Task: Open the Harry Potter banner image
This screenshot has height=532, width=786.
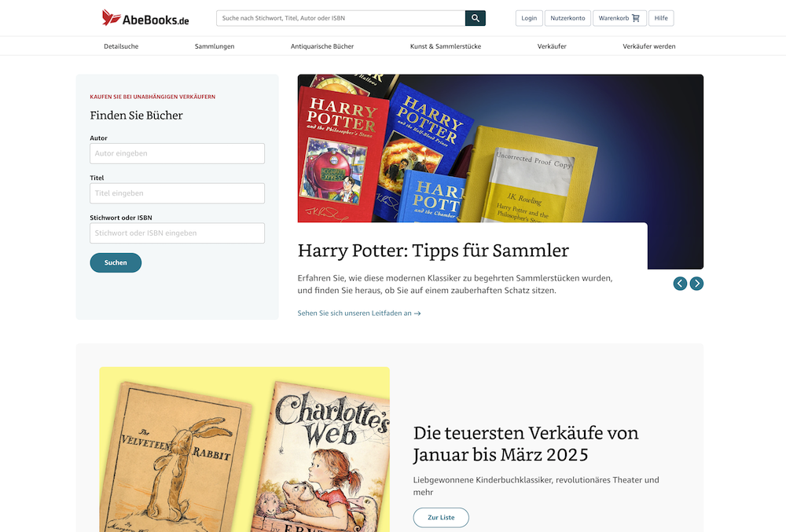Action: [500, 149]
